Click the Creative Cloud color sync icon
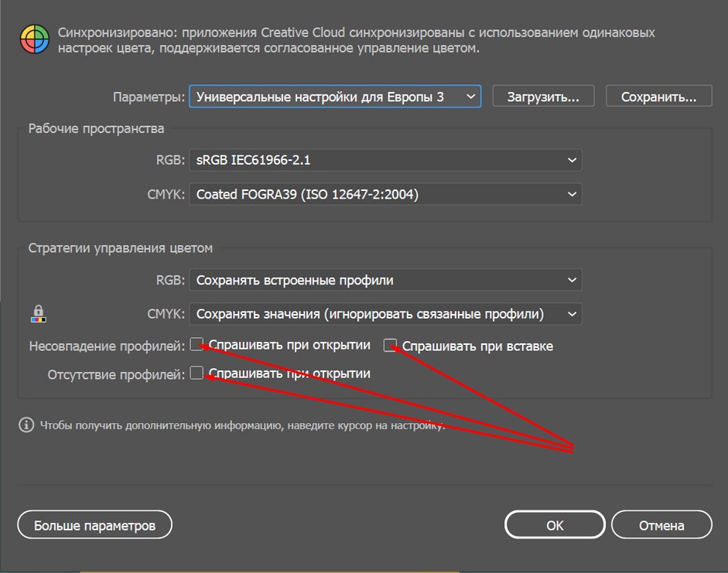The height and width of the screenshot is (573, 728). coord(35,39)
